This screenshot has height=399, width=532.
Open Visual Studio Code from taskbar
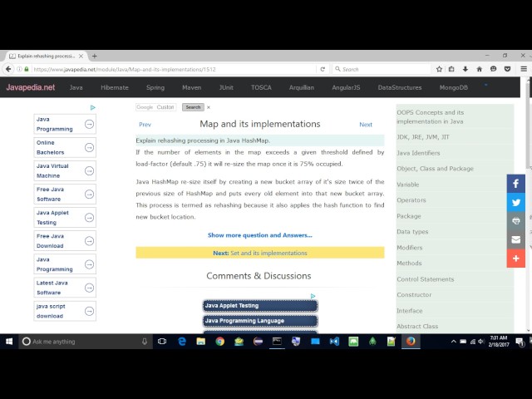(334, 342)
